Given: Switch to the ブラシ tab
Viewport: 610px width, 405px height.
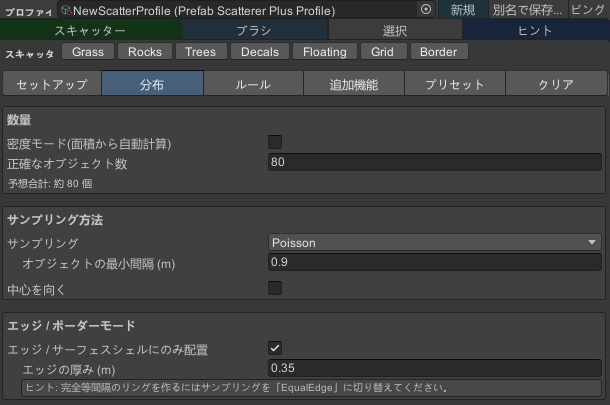Looking at the screenshot, I should (x=254, y=30).
